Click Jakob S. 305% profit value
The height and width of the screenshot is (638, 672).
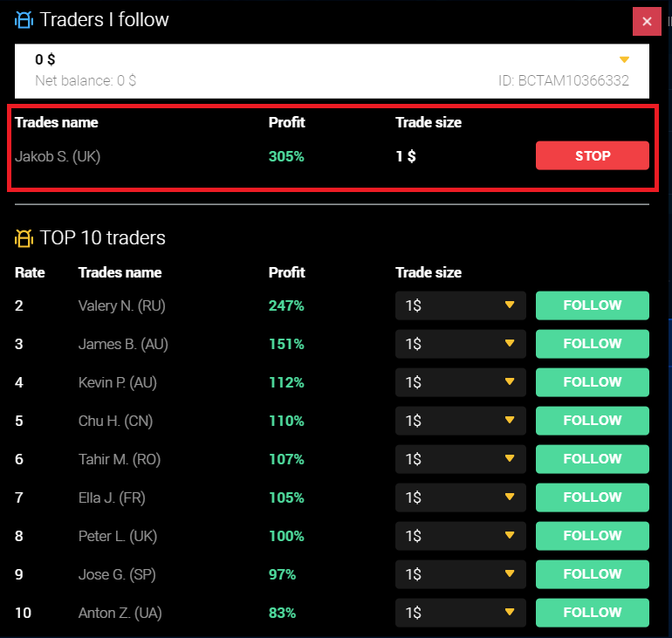(286, 157)
